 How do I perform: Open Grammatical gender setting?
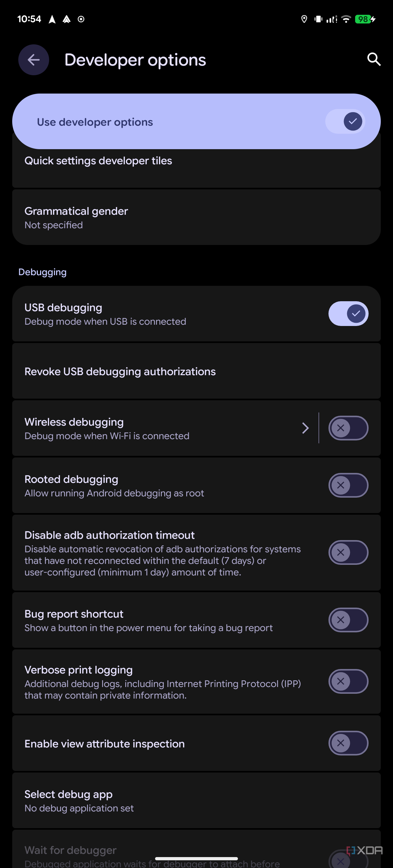pos(197,217)
